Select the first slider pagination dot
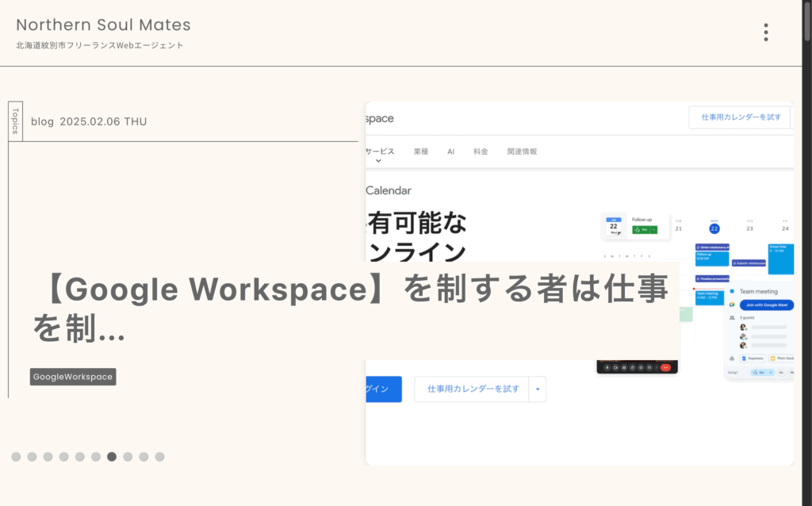This screenshot has height=506, width=812. pos(16,456)
